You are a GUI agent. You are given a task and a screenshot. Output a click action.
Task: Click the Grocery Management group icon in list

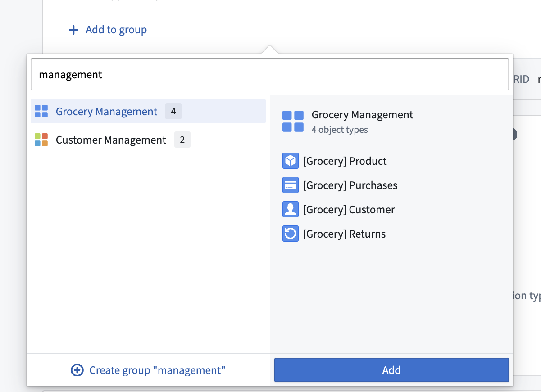tap(41, 111)
